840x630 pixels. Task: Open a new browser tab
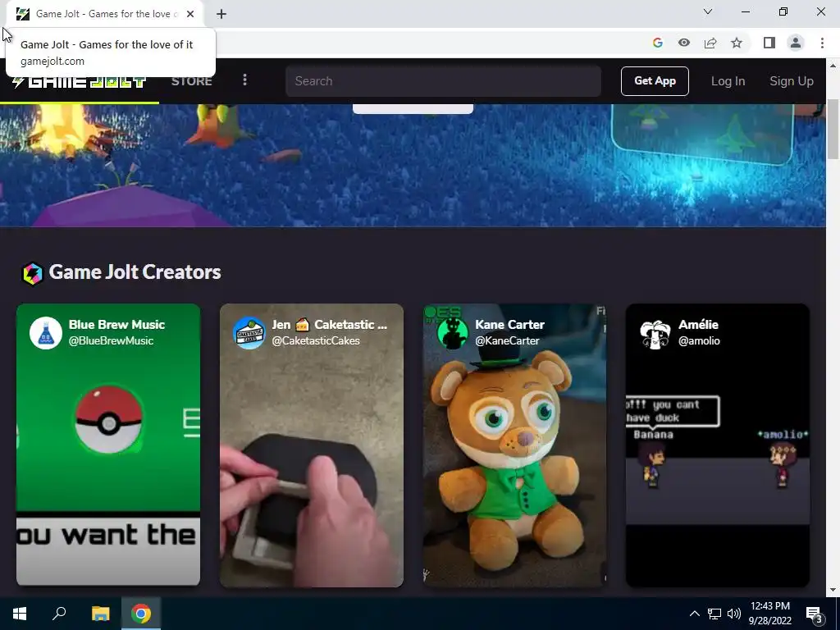click(221, 14)
